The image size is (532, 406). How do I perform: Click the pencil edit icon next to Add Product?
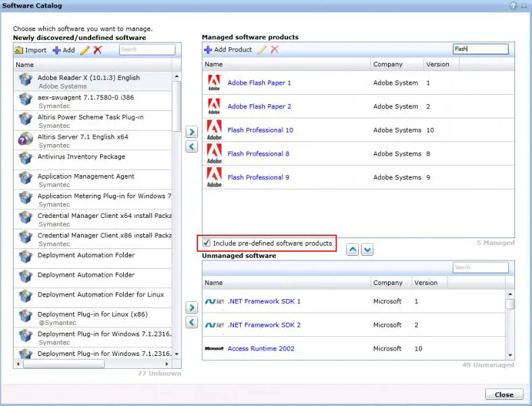[x=262, y=49]
